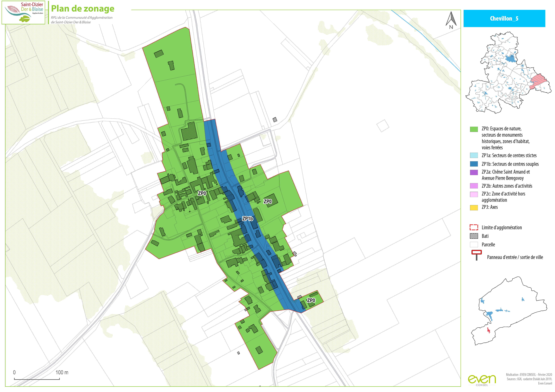
Task: Click the hatched Bati legend symbol
Action: 474,236
